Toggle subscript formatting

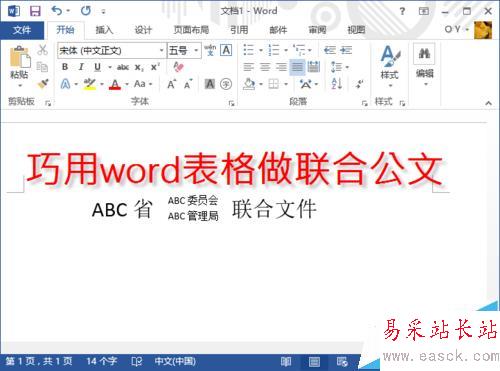point(139,68)
